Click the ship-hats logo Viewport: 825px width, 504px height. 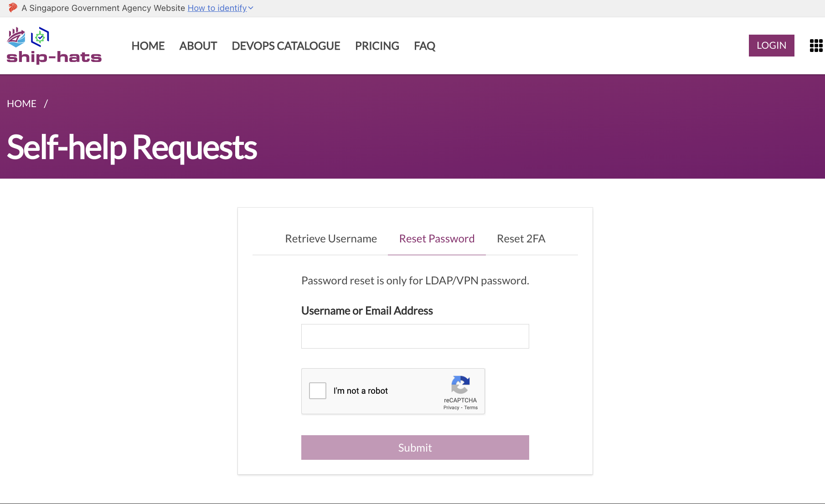pos(54,46)
